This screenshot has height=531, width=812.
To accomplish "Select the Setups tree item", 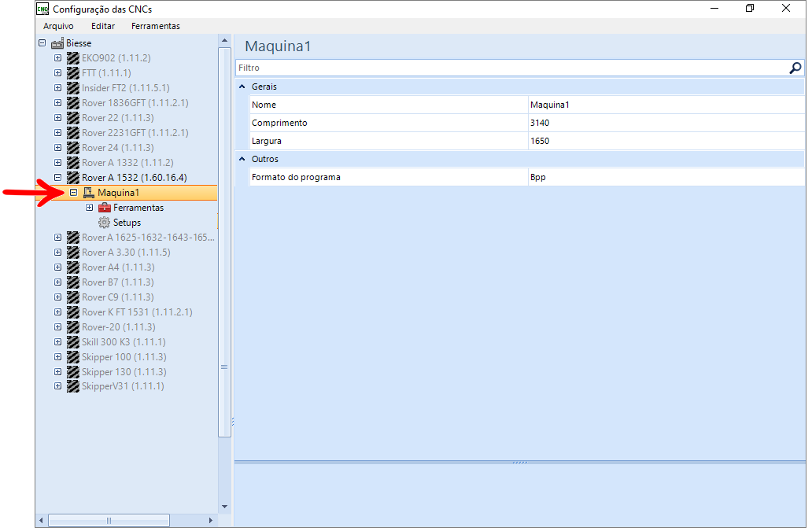I will (127, 223).
